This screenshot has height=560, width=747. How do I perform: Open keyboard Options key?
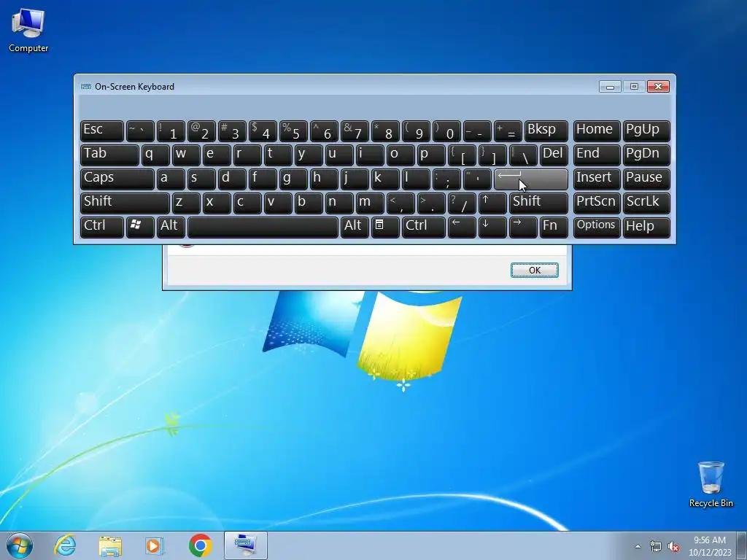pos(597,226)
